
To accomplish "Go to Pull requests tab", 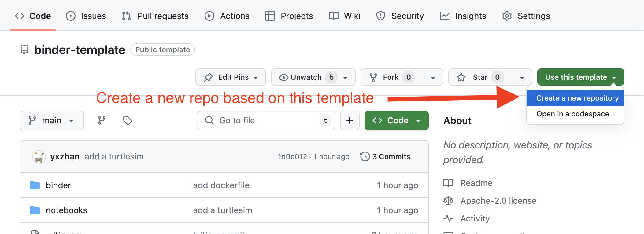I will click(x=155, y=16).
